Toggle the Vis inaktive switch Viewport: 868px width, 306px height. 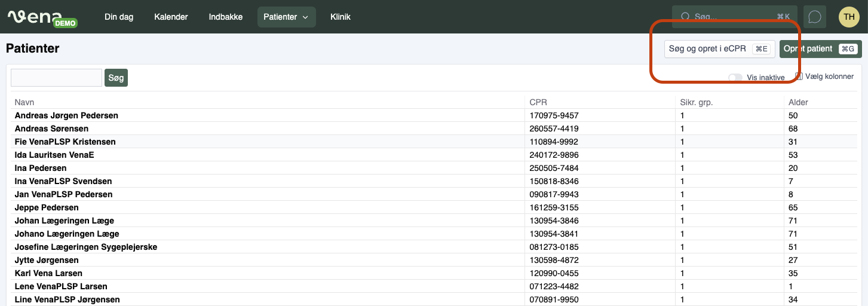pyautogui.click(x=735, y=78)
